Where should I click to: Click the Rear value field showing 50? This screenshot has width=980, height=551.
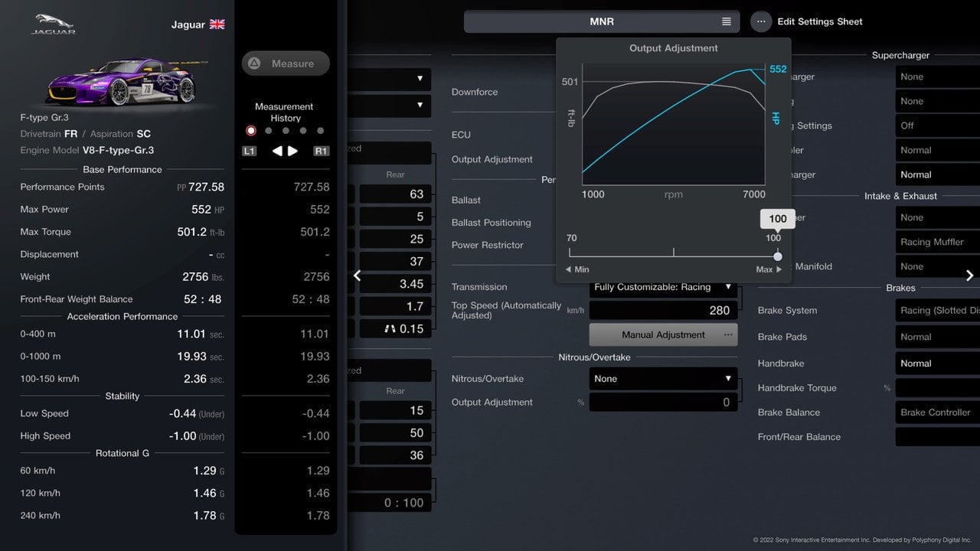click(395, 433)
